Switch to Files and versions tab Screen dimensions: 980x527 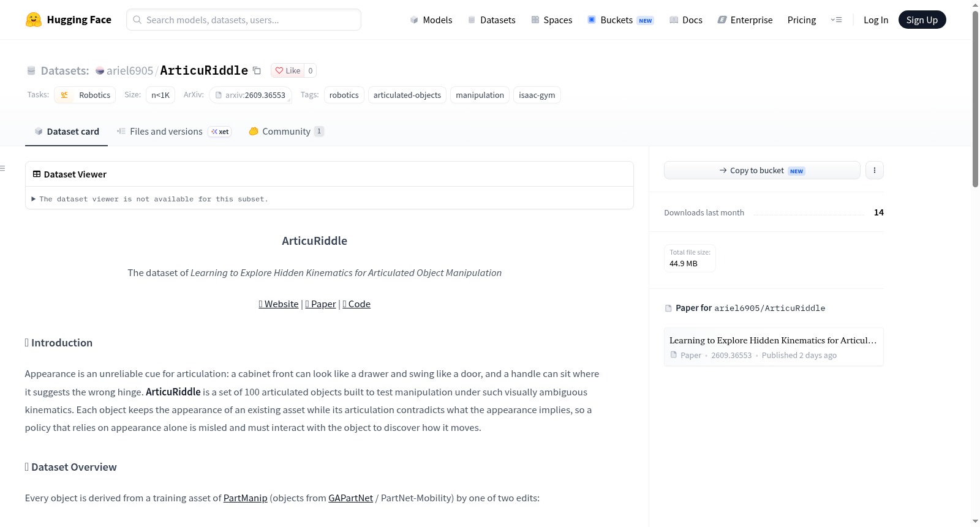(174, 132)
